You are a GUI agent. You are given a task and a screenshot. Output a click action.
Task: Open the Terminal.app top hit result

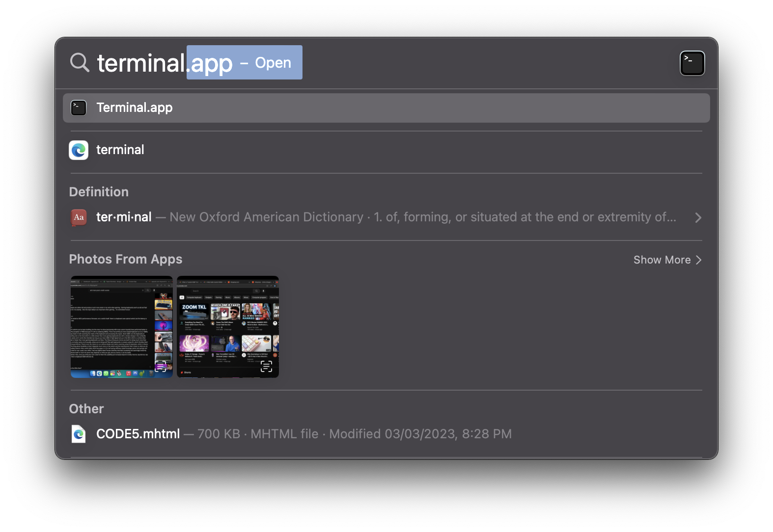tap(386, 108)
